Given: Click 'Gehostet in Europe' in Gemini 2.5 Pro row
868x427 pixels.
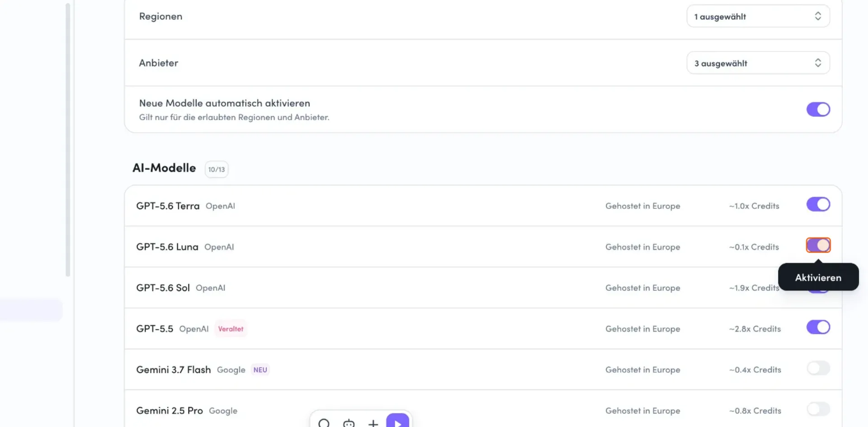Looking at the screenshot, I should 643,411.
